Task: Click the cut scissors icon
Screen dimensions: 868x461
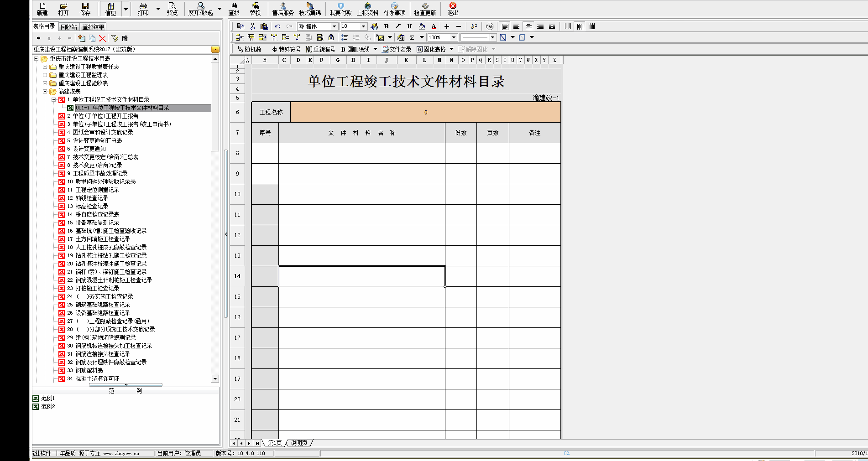Action: pos(252,26)
